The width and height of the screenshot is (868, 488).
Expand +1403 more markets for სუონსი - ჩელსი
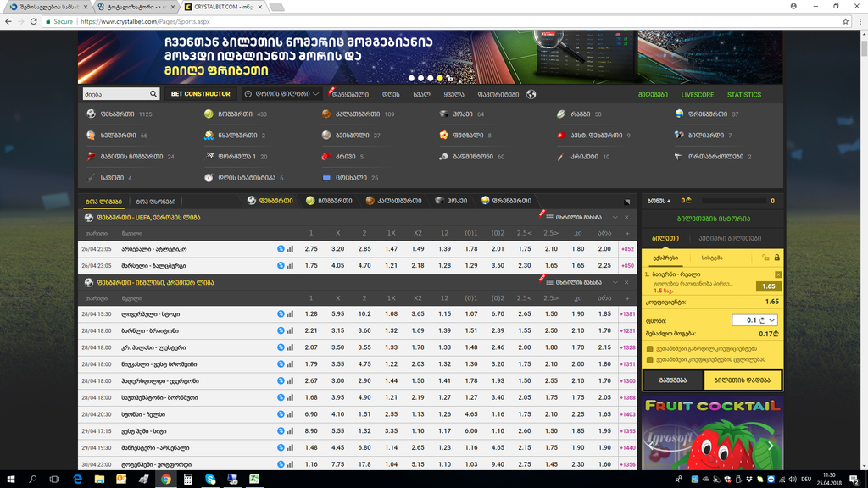point(628,413)
